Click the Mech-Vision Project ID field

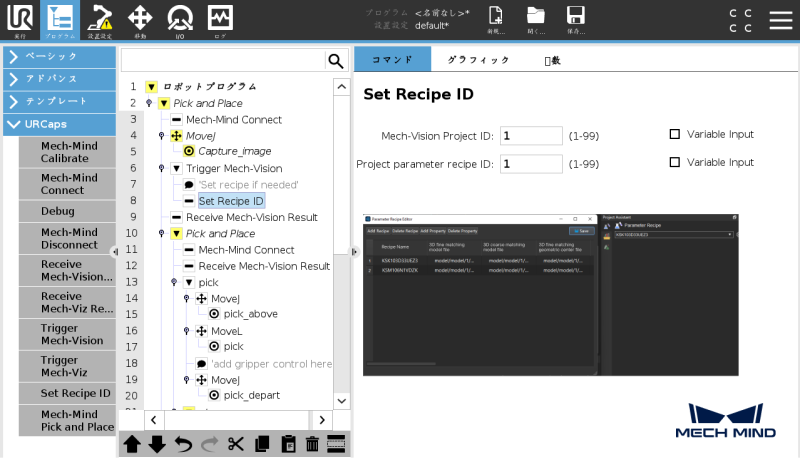(531, 136)
